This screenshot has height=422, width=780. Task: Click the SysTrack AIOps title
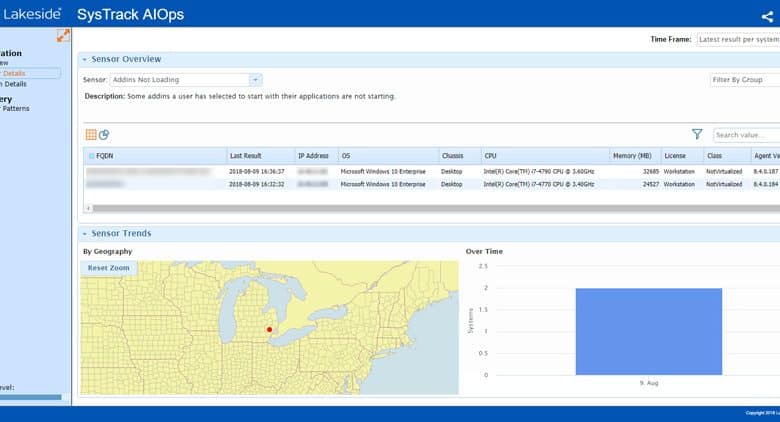130,14
